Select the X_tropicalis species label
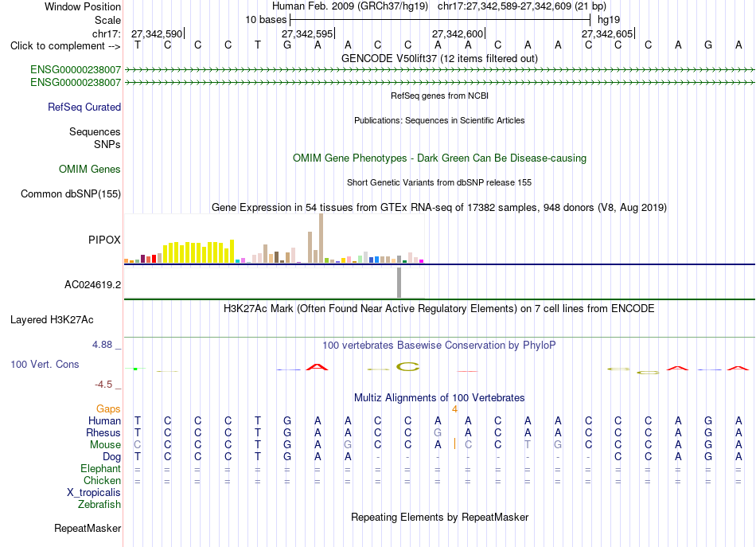756x547 pixels. [x=94, y=493]
